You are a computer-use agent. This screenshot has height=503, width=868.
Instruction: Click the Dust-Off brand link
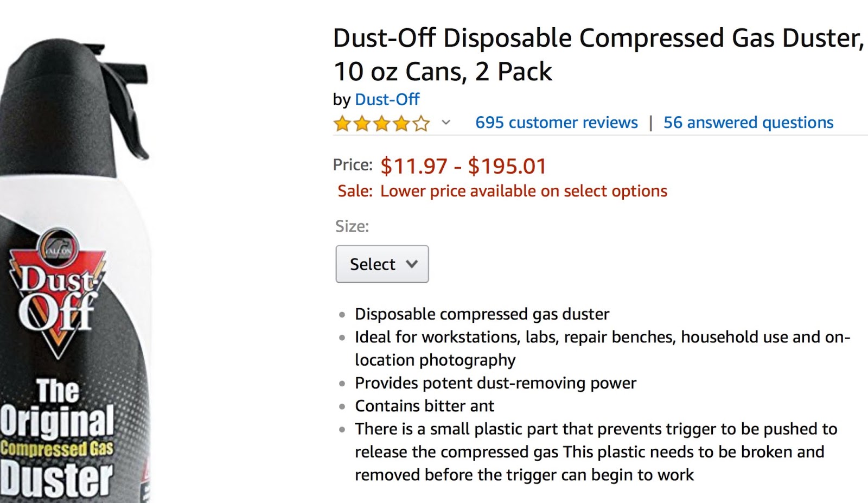[x=387, y=100]
